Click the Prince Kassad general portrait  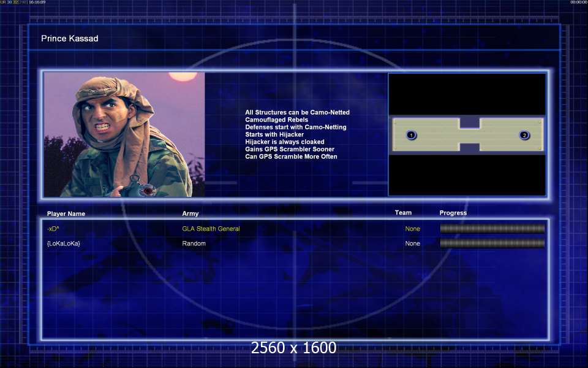click(124, 134)
